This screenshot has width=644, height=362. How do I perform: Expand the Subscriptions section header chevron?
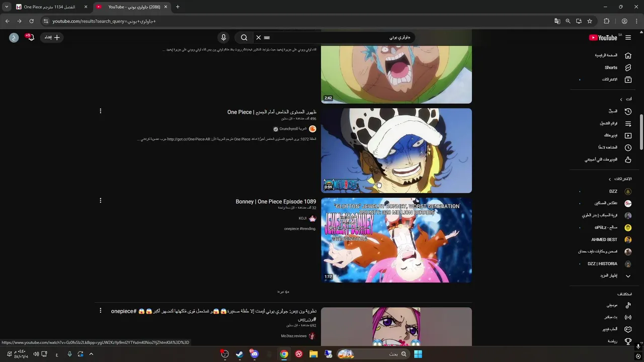(609, 179)
